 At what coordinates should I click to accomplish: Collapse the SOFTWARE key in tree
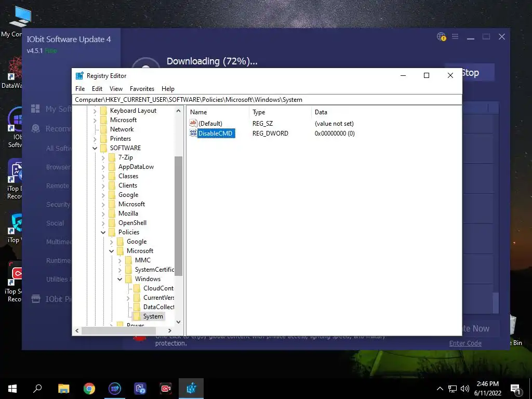[95, 148]
